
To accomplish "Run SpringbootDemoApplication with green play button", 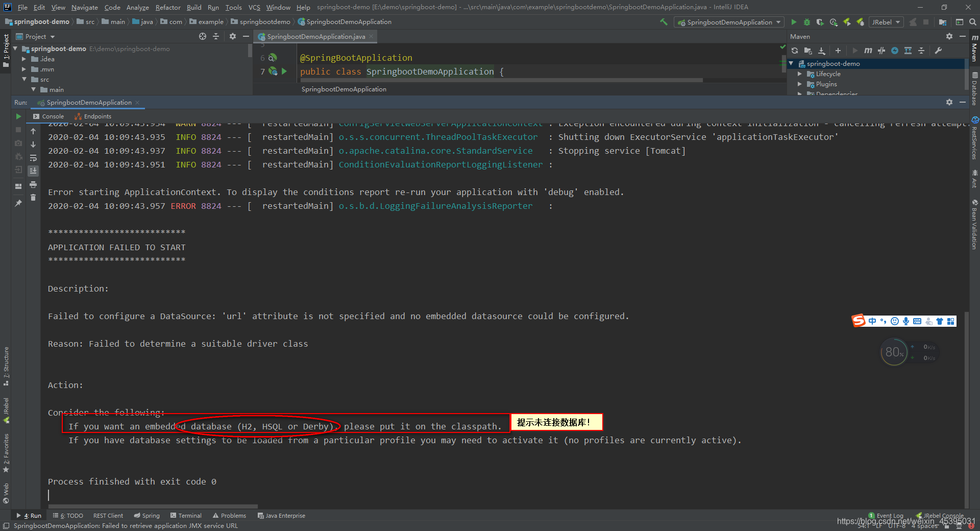I will (x=794, y=22).
